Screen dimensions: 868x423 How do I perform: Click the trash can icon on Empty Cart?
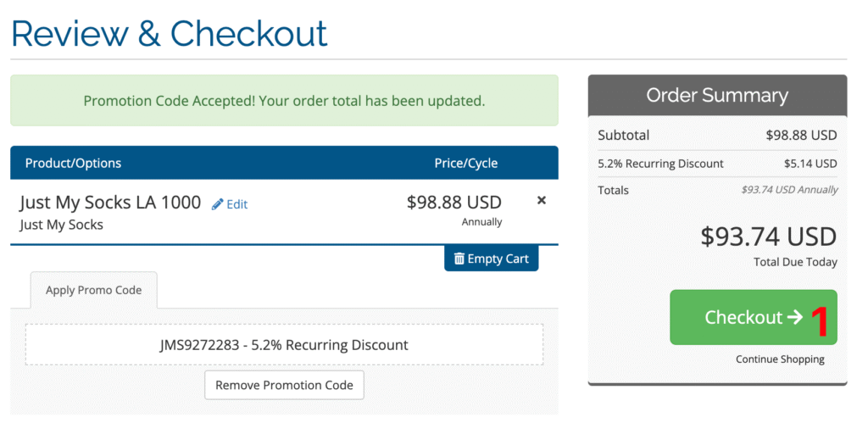[x=459, y=259]
